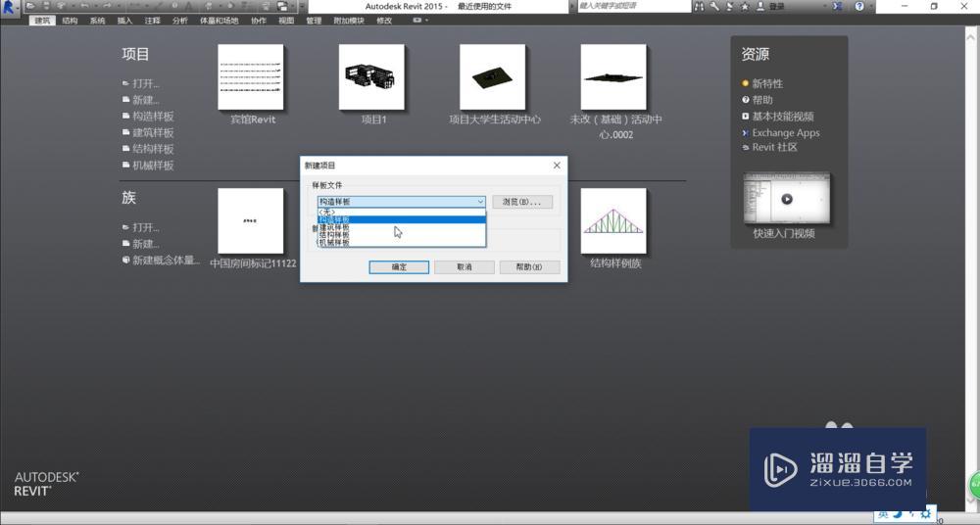Expand the arrow next to the Help icon

(x=869, y=6)
